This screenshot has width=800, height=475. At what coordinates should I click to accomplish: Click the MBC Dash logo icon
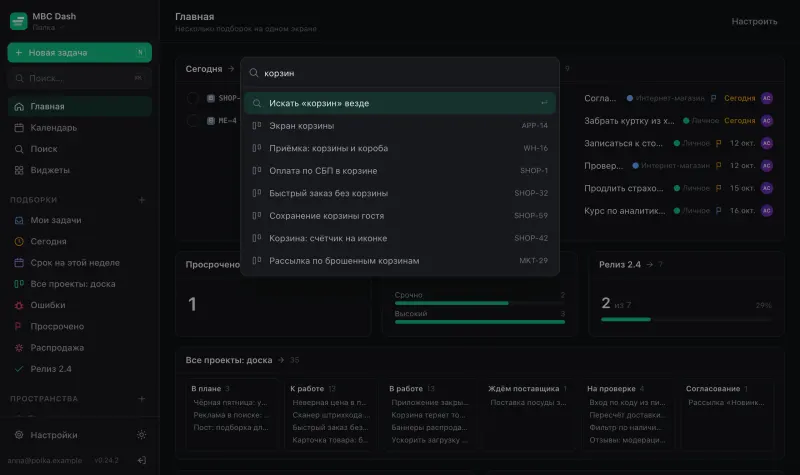tap(18, 21)
